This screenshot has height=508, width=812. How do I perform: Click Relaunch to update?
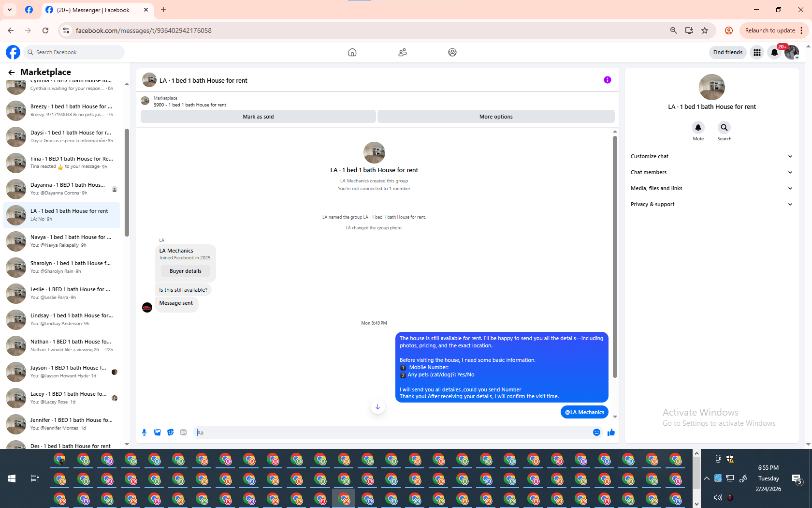tap(769, 30)
